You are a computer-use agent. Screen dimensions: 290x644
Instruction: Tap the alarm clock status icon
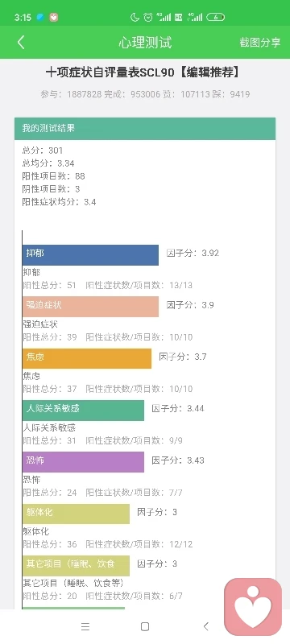pos(148,17)
